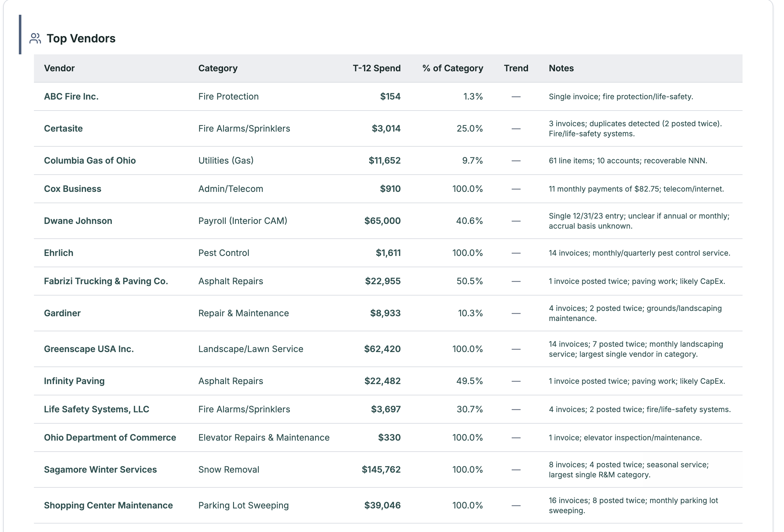Open Life Safety Systems, LLC vendor
The image size is (784, 532).
[x=96, y=409]
